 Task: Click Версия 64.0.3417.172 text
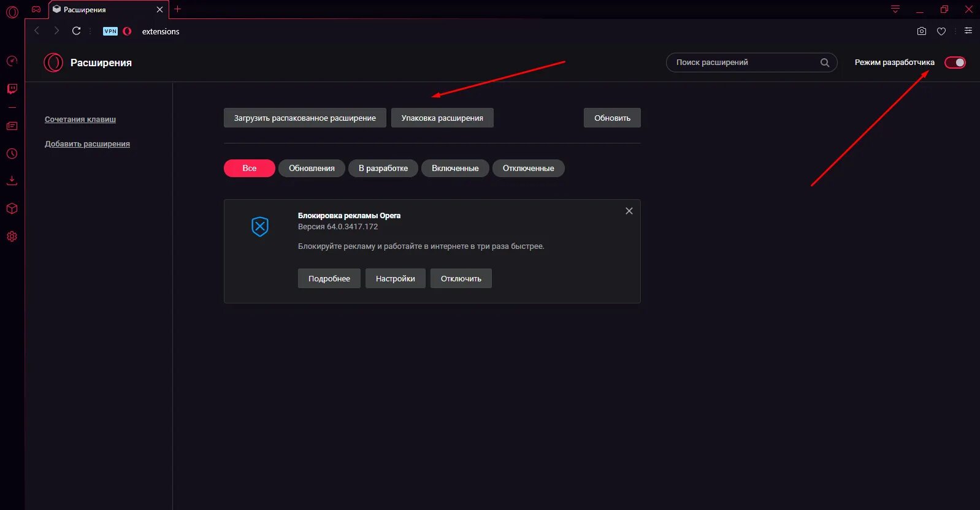tap(338, 227)
